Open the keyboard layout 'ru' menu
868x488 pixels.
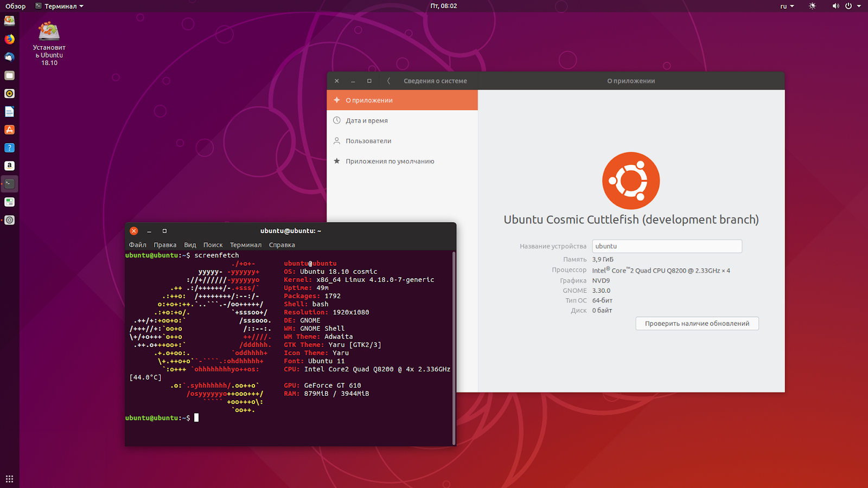787,6
